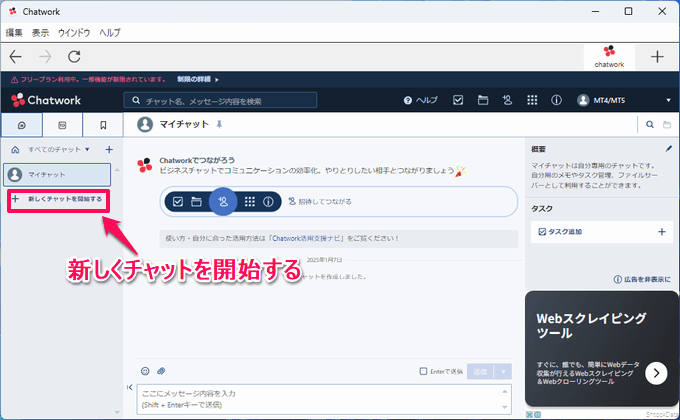The image size is (680, 420).
Task: Click the Chatwork logo in the header
Action: 46,100
